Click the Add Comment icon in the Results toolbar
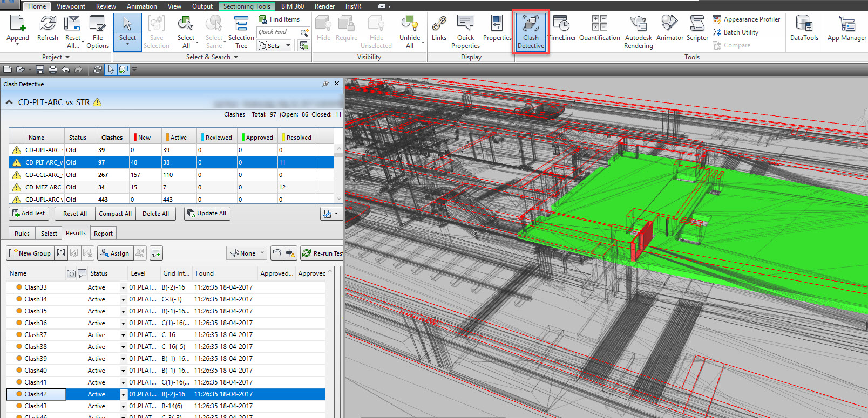The height and width of the screenshot is (418, 868). pyautogui.click(x=156, y=253)
